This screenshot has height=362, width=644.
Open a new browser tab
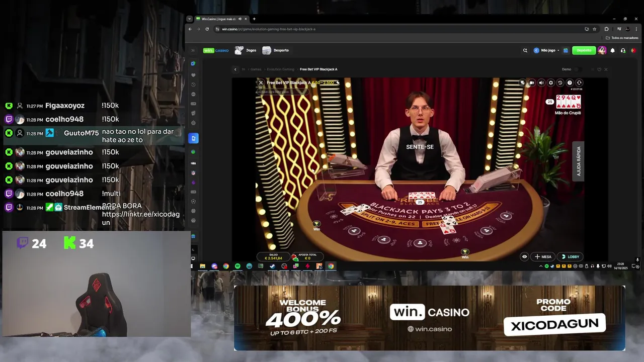point(254,19)
